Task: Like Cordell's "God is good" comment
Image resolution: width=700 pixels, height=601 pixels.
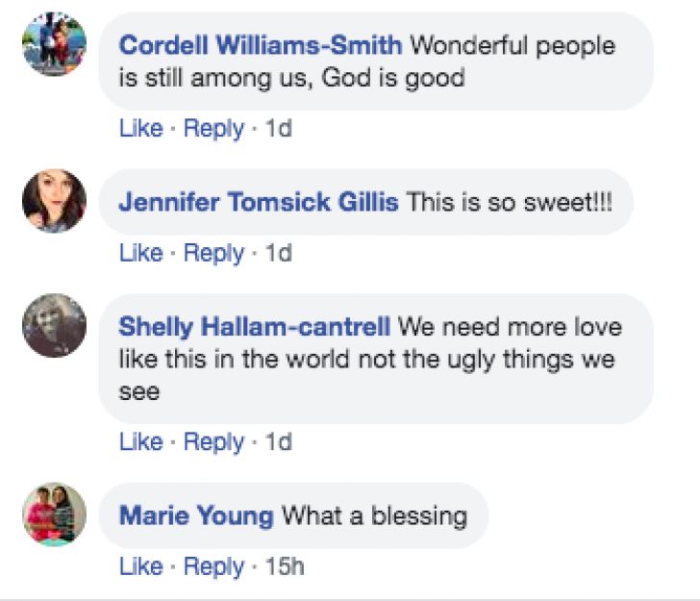Action: pyautogui.click(x=141, y=129)
